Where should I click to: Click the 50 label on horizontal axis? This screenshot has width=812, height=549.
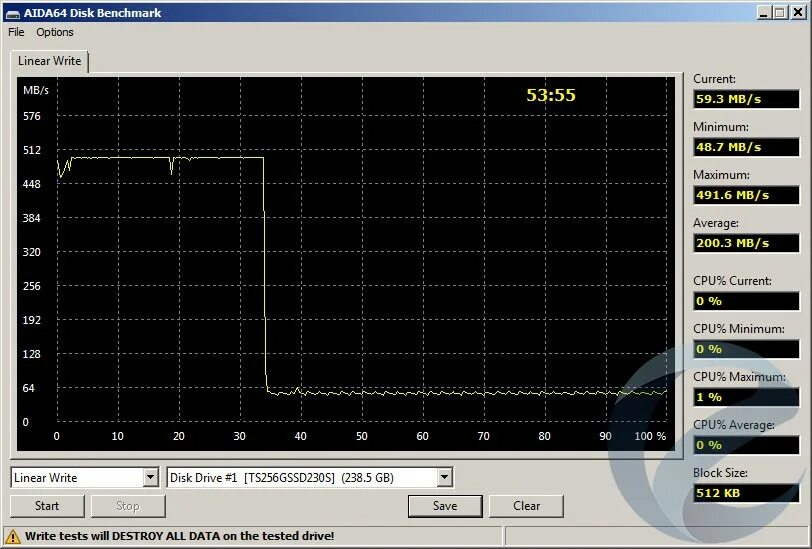[x=361, y=436]
